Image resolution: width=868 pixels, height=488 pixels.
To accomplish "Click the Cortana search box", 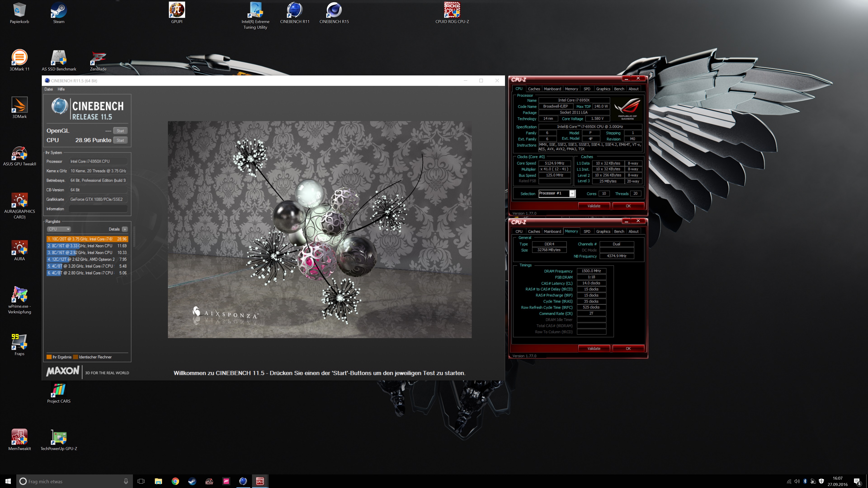I will (x=74, y=481).
